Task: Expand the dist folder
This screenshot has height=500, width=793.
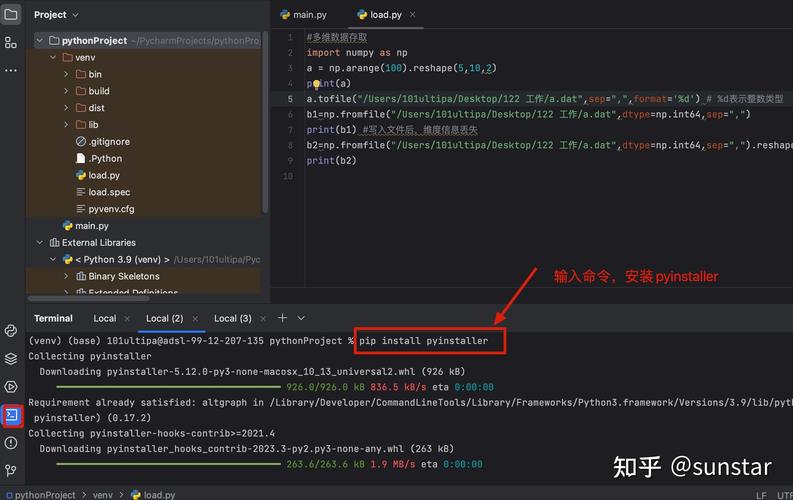Action: coord(66,108)
